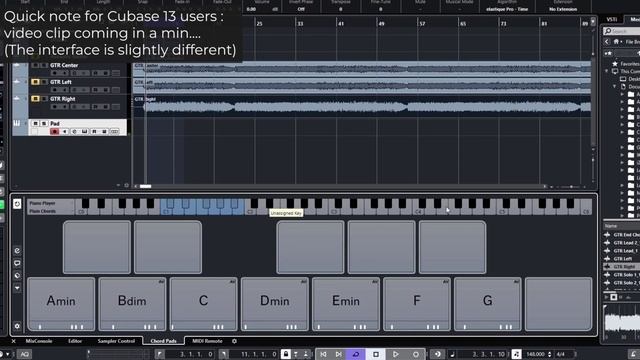Click the 4/4 time signature
The image size is (640, 360).
click(560, 354)
